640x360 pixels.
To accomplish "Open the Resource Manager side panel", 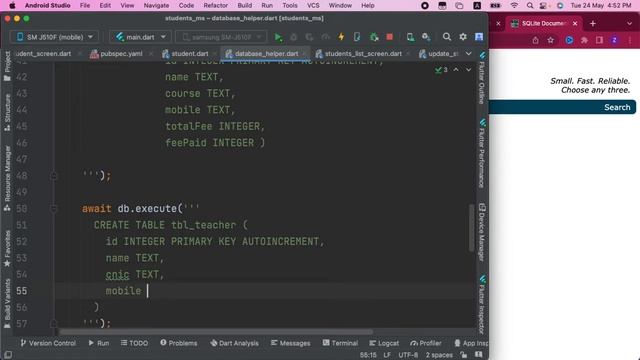I will click(7, 178).
